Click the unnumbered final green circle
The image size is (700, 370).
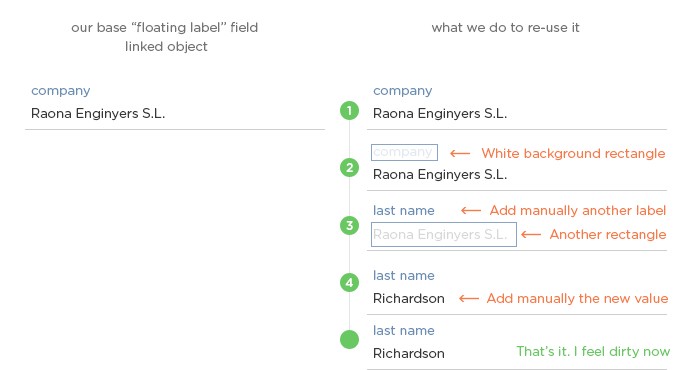pos(349,339)
